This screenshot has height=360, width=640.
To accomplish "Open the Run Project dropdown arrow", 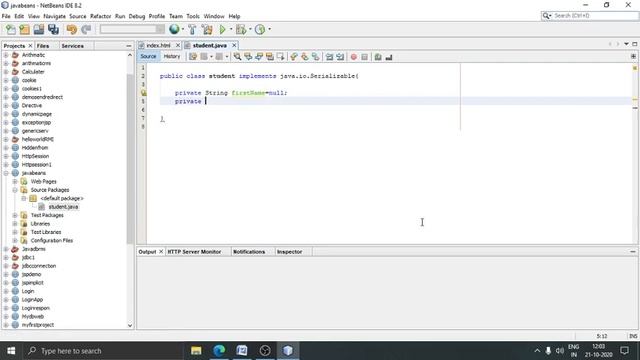I will pos(231,29).
